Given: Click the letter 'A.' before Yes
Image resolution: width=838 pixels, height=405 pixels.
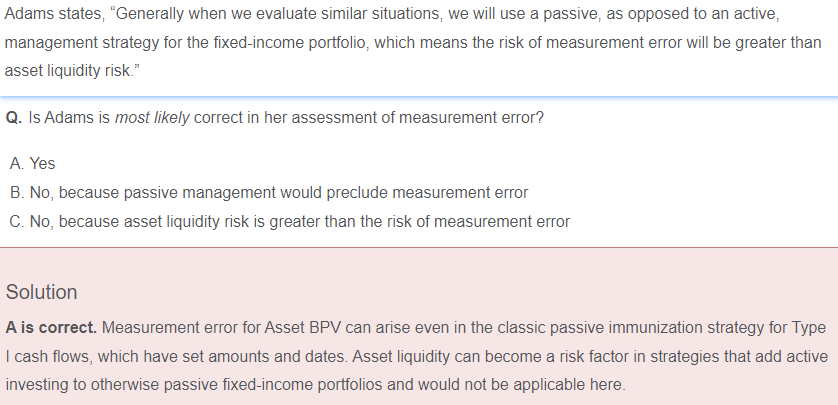Looking at the screenshot, I should pos(15,163).
